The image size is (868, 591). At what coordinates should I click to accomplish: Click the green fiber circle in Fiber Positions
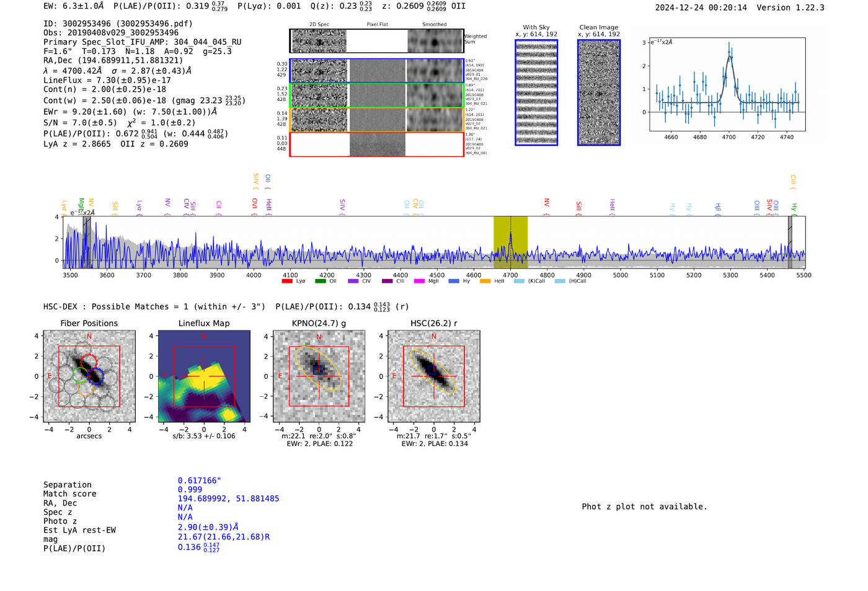click(x=80, y=375)
